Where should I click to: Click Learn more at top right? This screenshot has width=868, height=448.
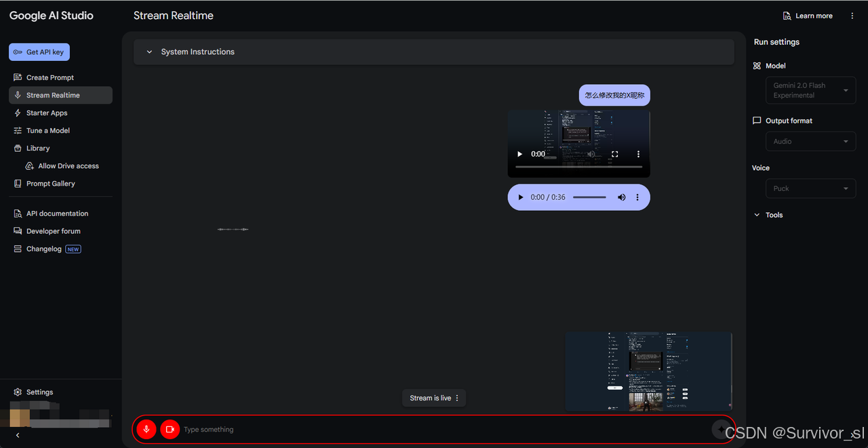pos(807,16)
